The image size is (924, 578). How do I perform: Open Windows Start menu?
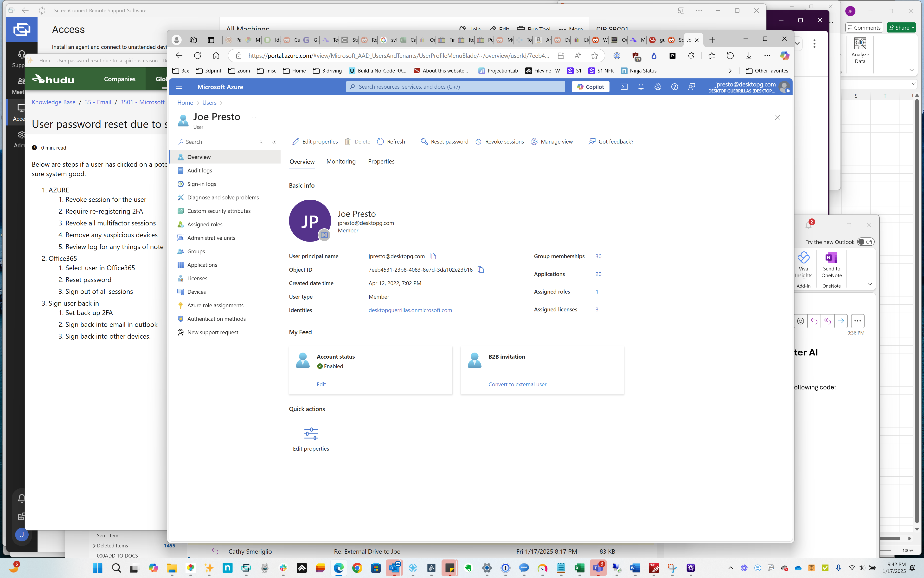point(98,568)
